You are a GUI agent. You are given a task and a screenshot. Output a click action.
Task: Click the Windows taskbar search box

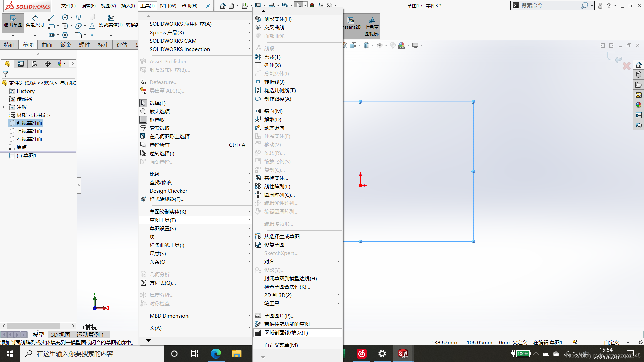75,354
